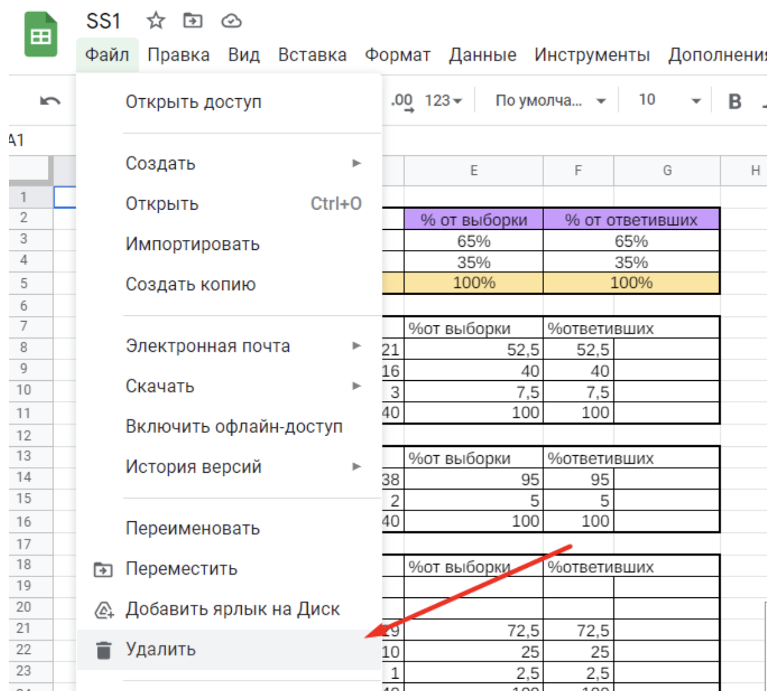
Task: Choose Переместить menu entry
Action: pos(229,569)
